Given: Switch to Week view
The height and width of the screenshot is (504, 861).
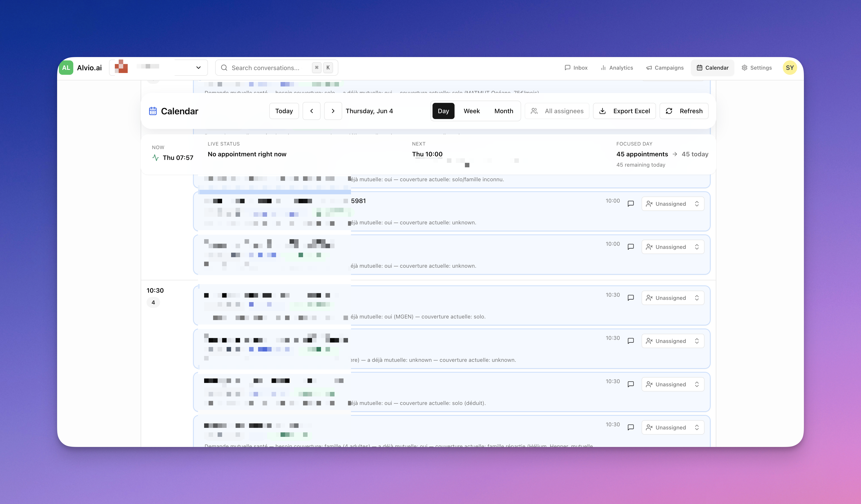Looking at the screenshot, I should [x=471, y=111].
